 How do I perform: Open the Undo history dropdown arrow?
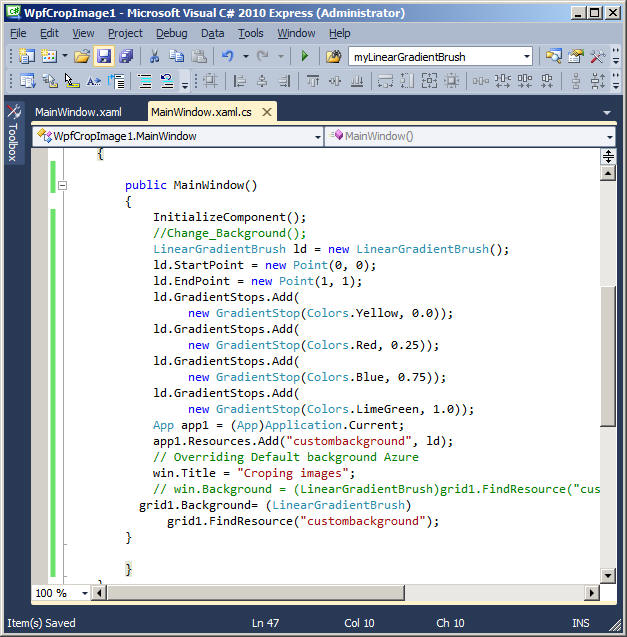(245, 56)
